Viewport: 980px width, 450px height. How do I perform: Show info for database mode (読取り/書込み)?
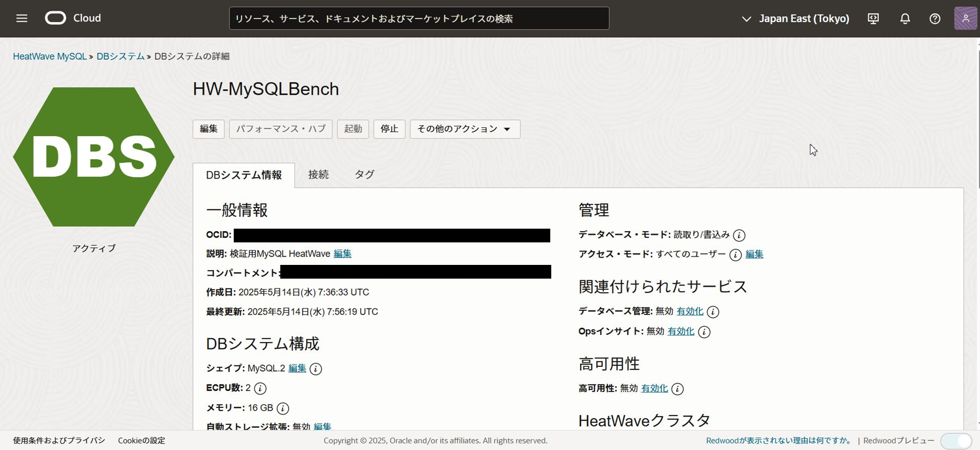(739, 236)
